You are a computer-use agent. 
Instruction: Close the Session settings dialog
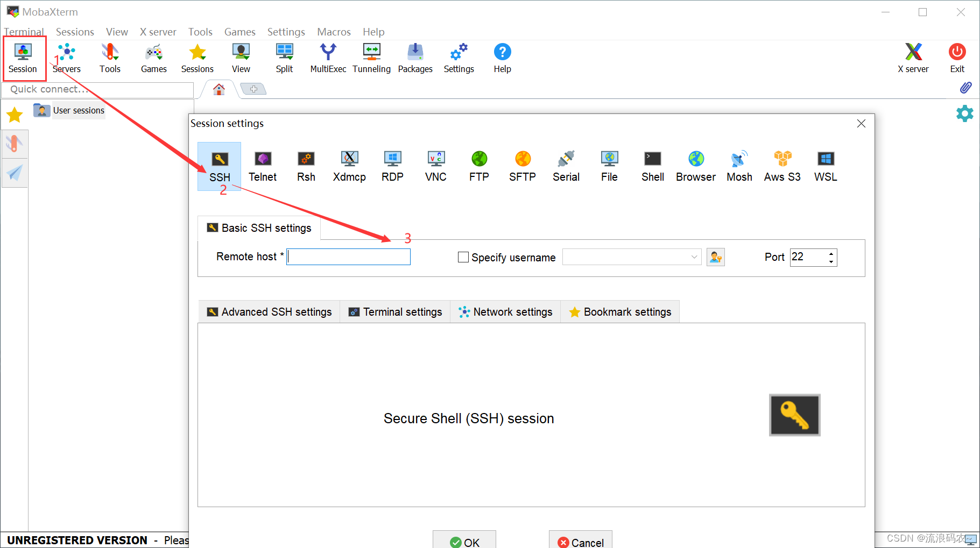pyautogui.click(x=861, y=123)
